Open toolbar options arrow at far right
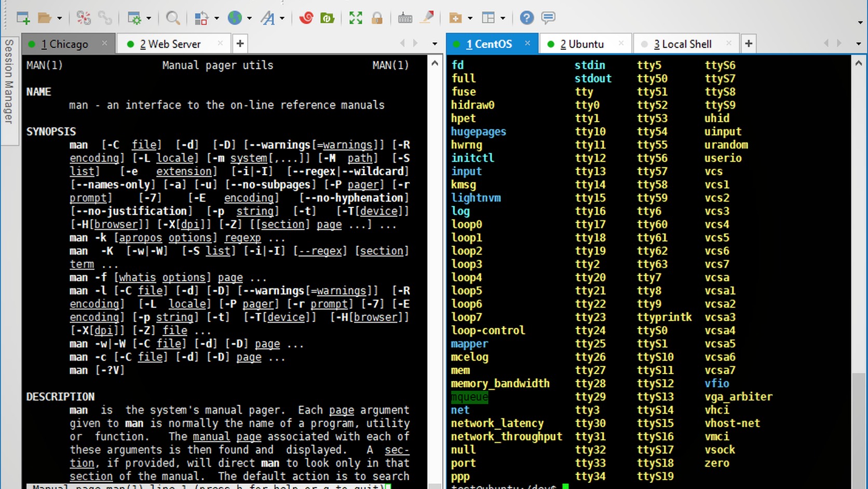Image resolution: width=868 pixels, height=489 pixels. pyautogui.click(x=860, y=22)
